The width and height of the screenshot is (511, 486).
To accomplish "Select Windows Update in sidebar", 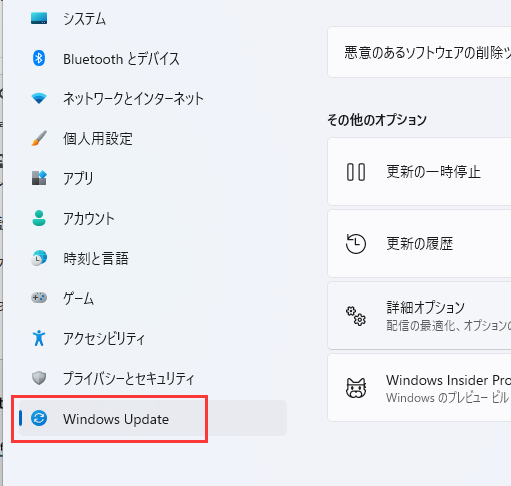I will (x=153, y=418).
